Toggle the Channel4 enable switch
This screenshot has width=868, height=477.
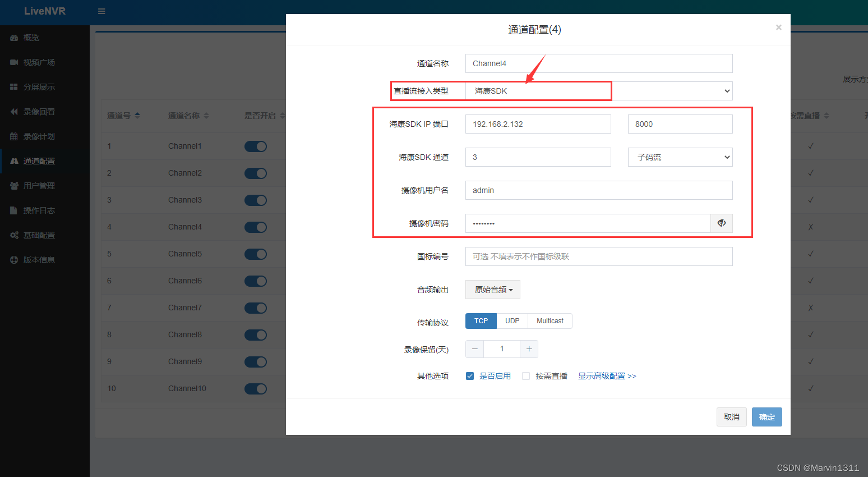point(256,227)
